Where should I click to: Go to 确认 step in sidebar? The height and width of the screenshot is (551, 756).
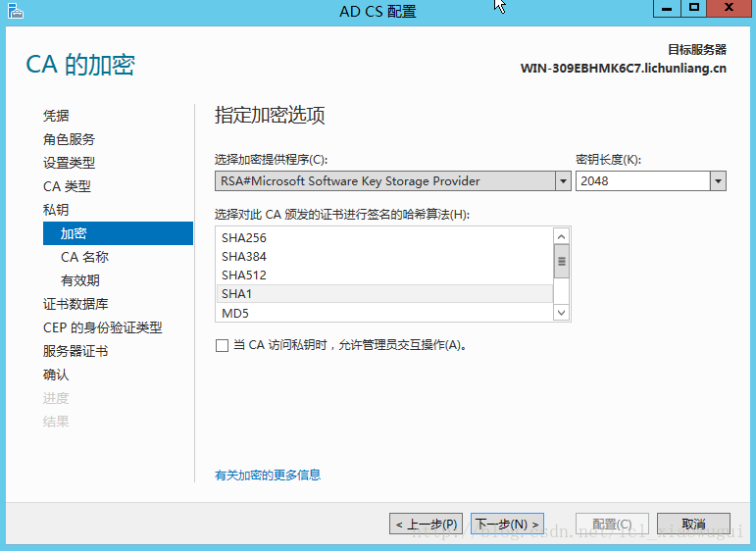(56, 375)
